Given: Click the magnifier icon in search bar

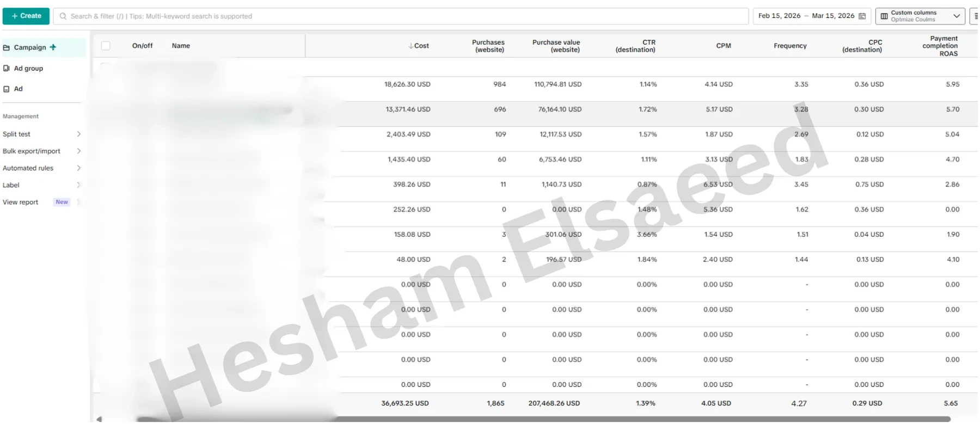Looking at the screenshot, I should click(63, 16).
